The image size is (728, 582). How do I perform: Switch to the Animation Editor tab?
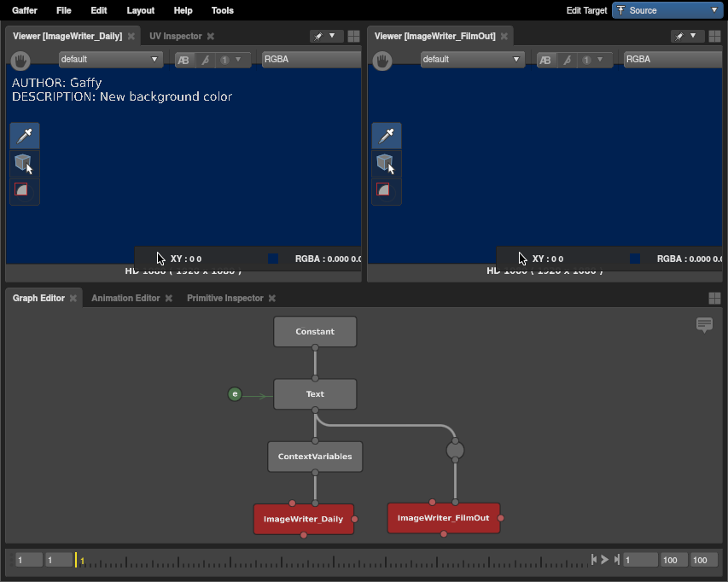coord(125,299)
